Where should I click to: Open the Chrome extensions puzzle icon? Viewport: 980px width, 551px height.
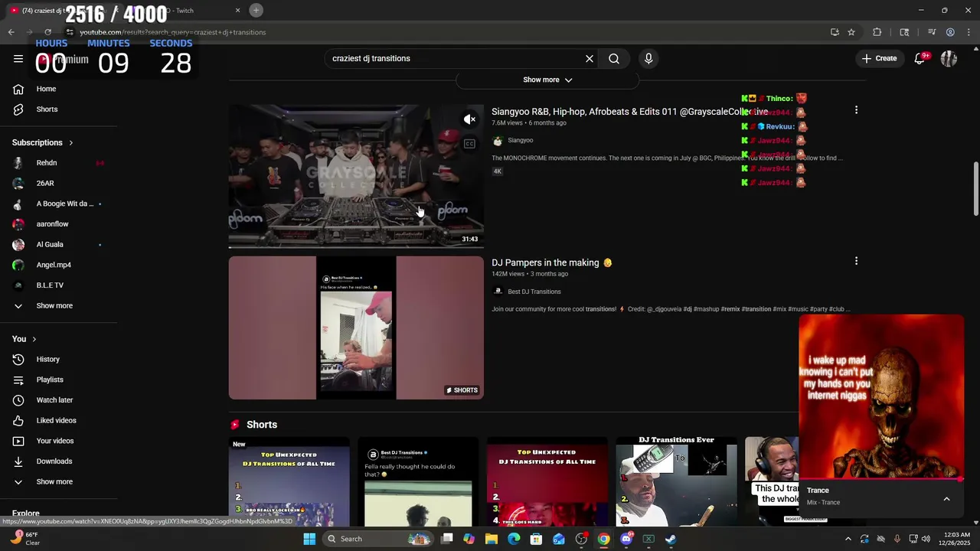point(877,32)
